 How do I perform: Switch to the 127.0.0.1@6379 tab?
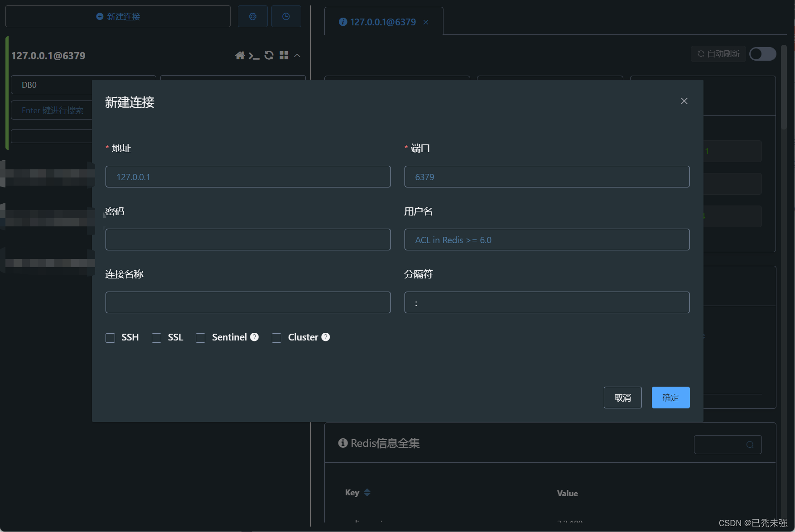point(383,22)
